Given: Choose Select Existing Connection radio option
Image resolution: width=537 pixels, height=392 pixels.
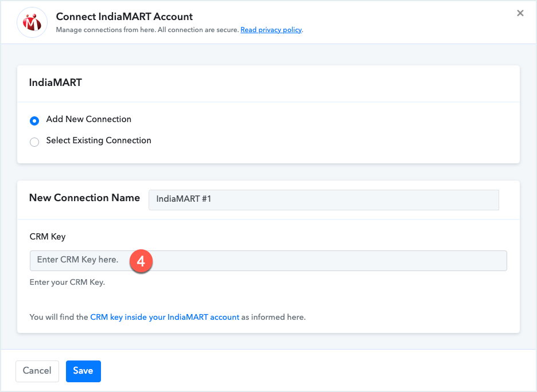Looking at the screenshot, I should point(34,142).
